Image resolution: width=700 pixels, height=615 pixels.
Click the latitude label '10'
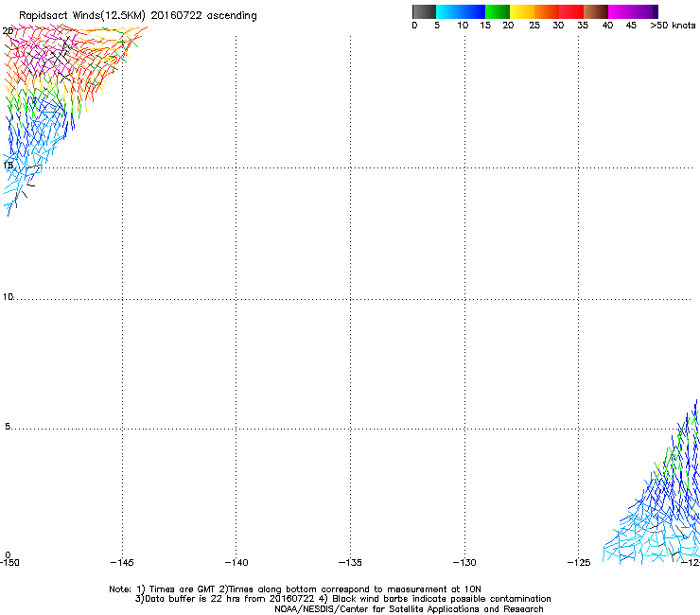pos(8,296)
